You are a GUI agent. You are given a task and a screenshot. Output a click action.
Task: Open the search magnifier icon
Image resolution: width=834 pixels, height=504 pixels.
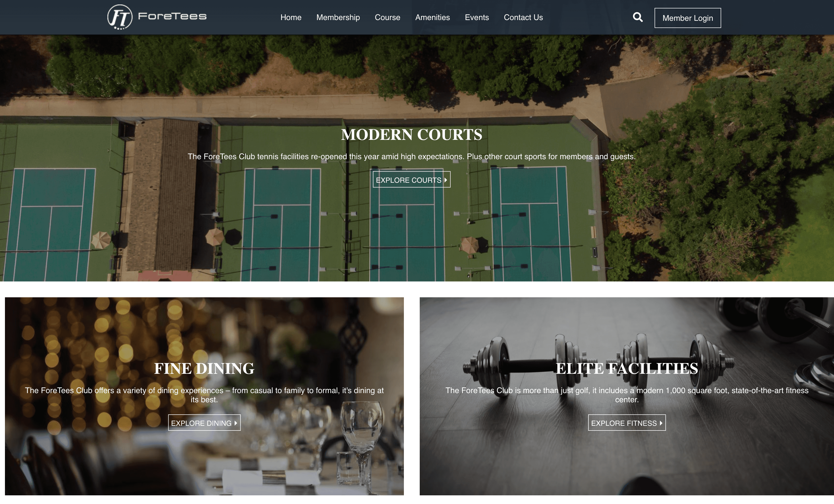tap(638, 17)
